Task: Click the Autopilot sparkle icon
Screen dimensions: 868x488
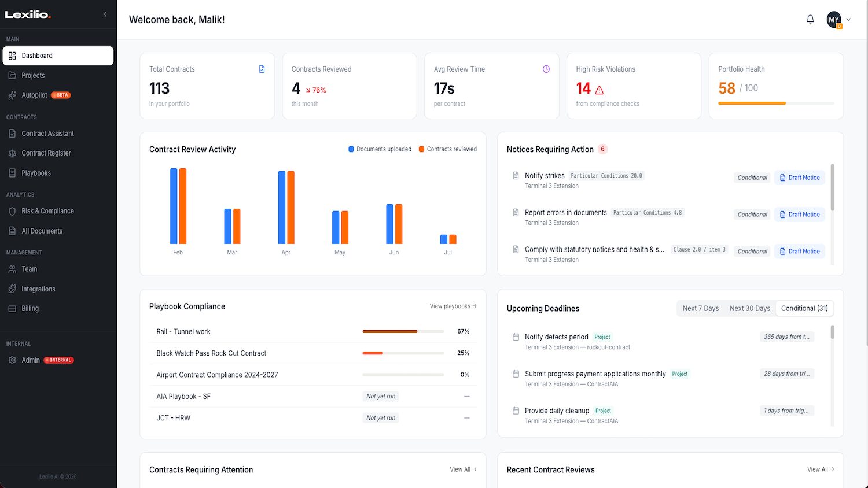Action: pyautogui.click(x=12, y=95)
